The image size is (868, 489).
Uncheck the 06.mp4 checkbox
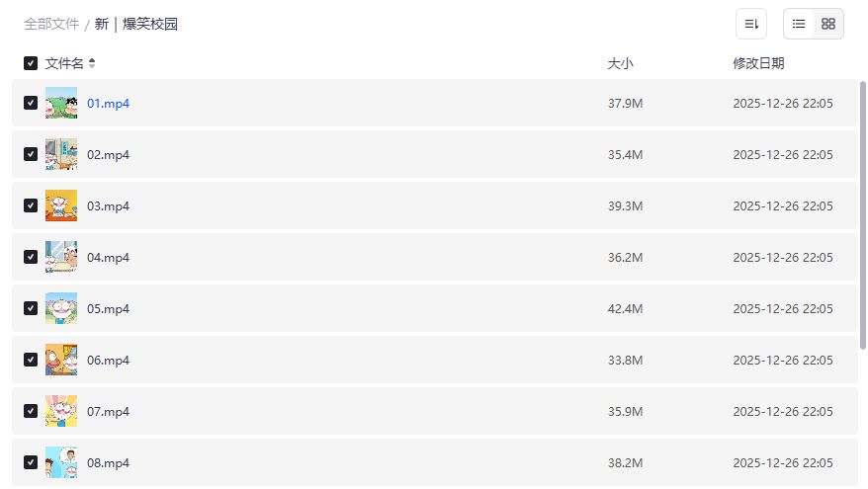click(x=31, y=360)
